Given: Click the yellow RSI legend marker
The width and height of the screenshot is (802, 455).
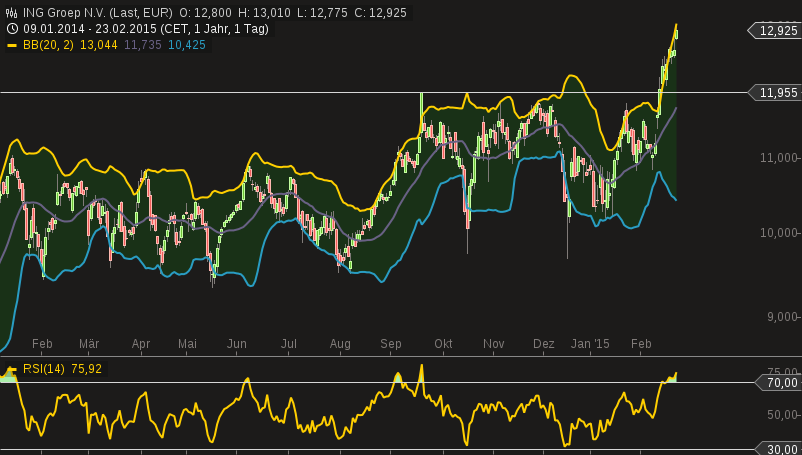Looking at the screenshot, I should (x=11, y=370).
